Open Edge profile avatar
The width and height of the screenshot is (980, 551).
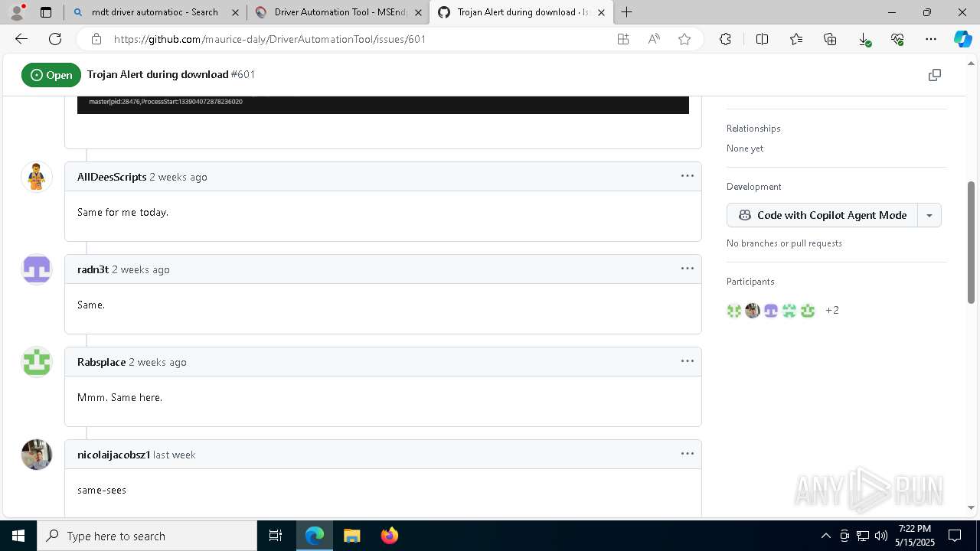(17, 12)
